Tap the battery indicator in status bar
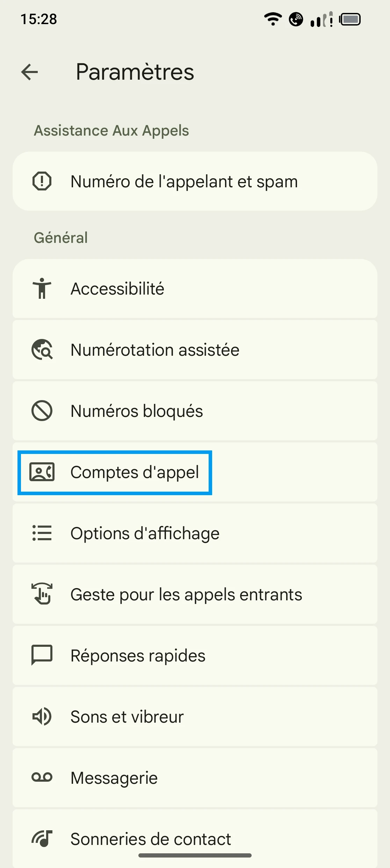Viewport: 390px width, 868px height. click(350, 19)
